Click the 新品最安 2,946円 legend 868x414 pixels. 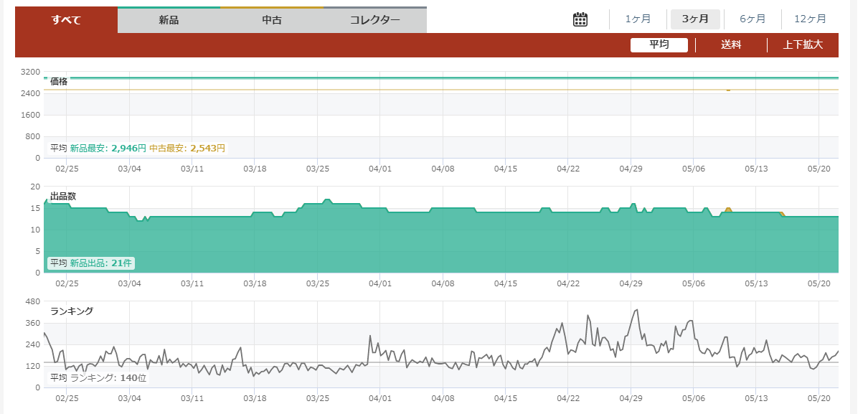[x=108, y=149]
